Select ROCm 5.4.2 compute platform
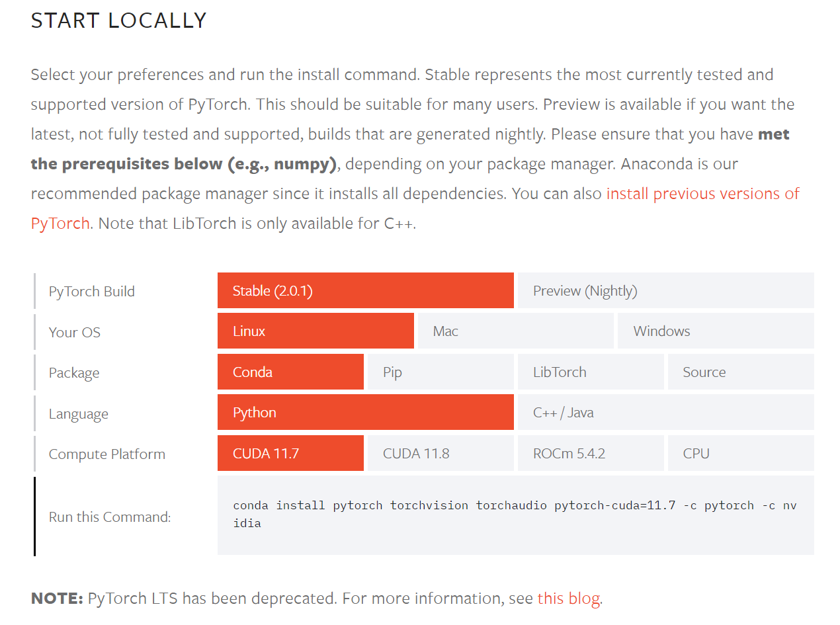Image resolution: width=840 pixels, height=625 pixels. click(591, 453)
